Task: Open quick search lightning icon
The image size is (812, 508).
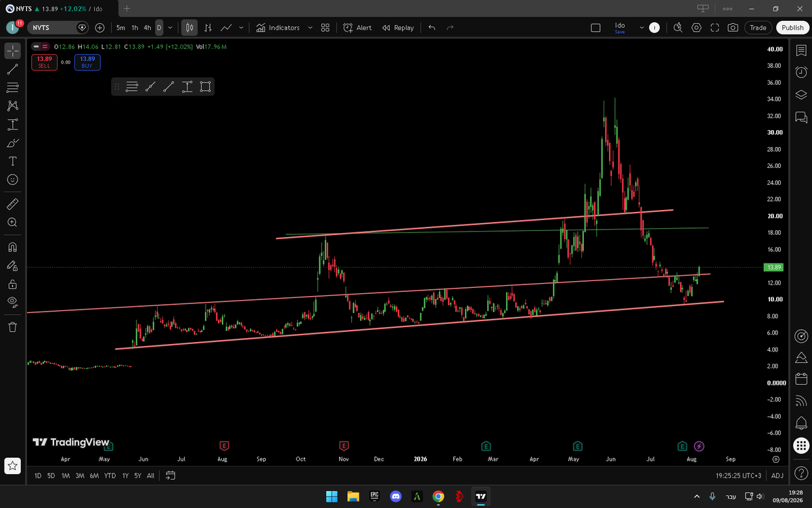Action: tap(678, 28)
